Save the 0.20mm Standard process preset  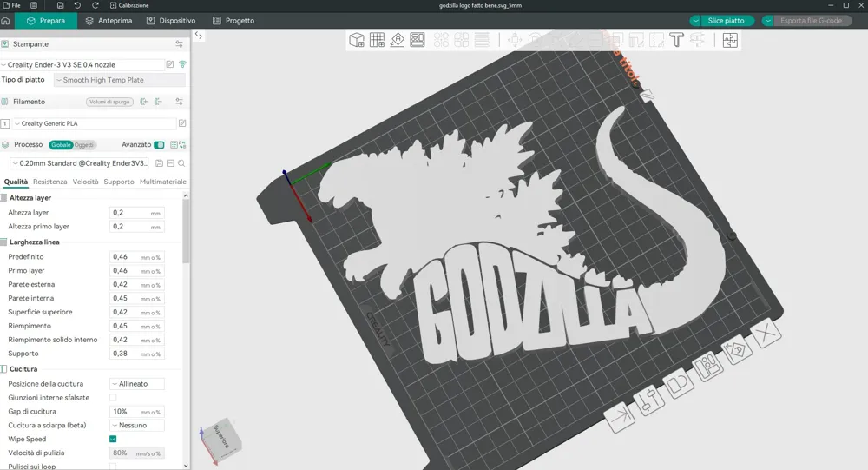click(x=159, y=163)
